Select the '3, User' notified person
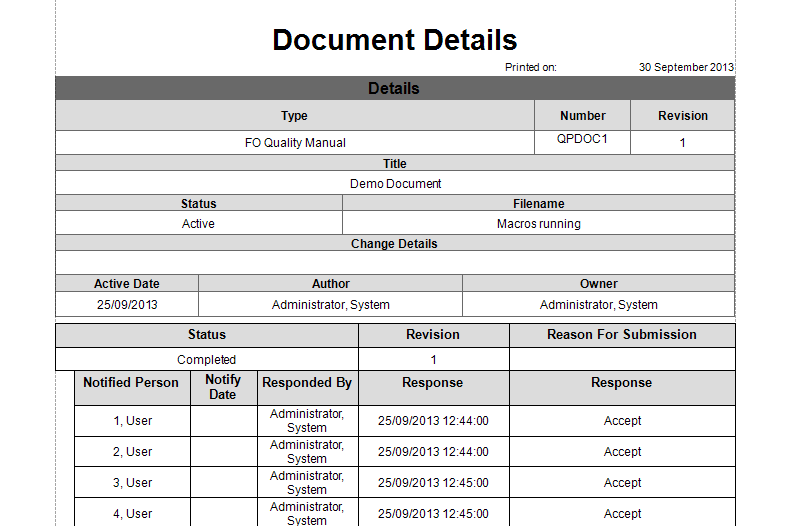This screenshot has width=790, height=526. (133, 483)
